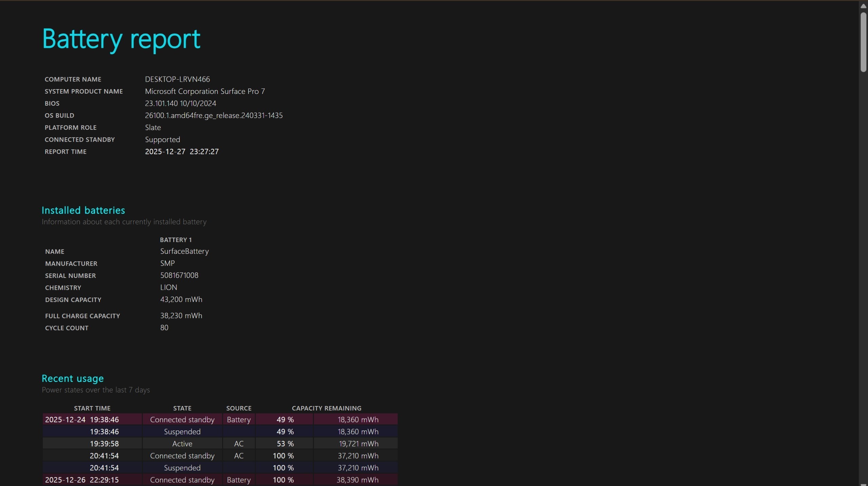This screenshot has width=868, height=486.
Task: Click the design capacity 43,200 mWh
Action: point(181,300)
